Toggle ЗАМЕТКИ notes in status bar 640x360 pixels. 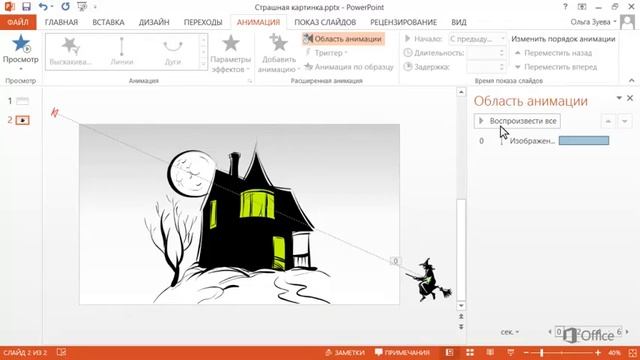(x=345, y=353)
